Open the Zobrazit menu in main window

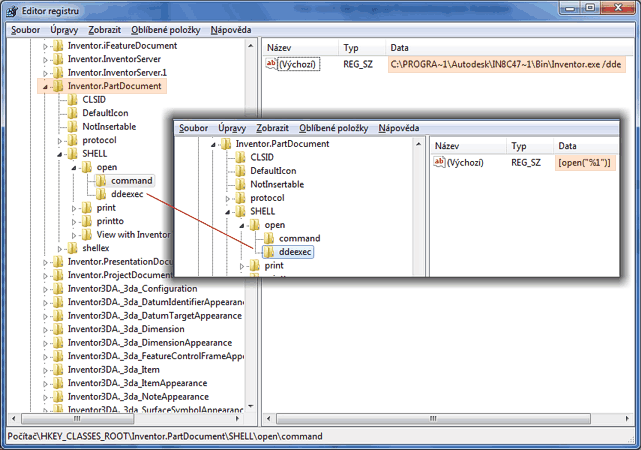tap(105, 30)
